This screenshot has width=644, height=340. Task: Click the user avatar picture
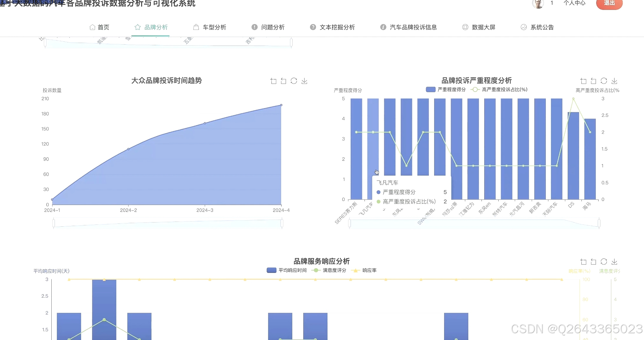[538, 3]
